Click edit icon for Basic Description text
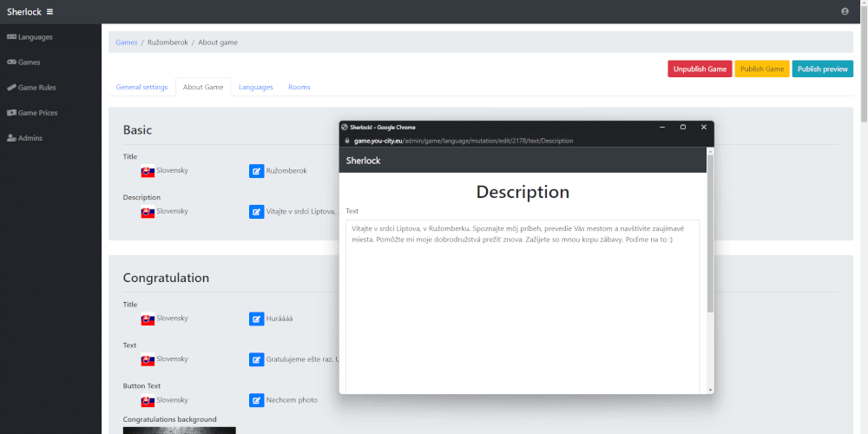The height and width of the screenshot is (434, 868). pos(256,212)
